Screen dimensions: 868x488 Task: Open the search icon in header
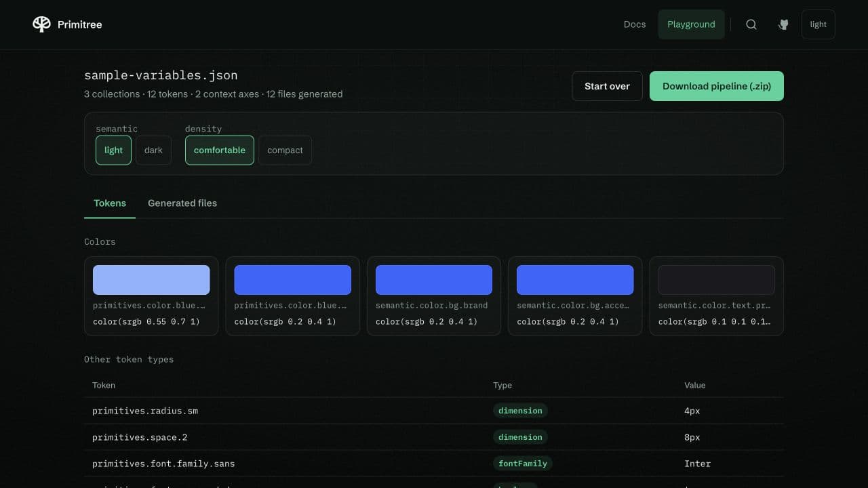pyautogui.click(x=751, y=24)
